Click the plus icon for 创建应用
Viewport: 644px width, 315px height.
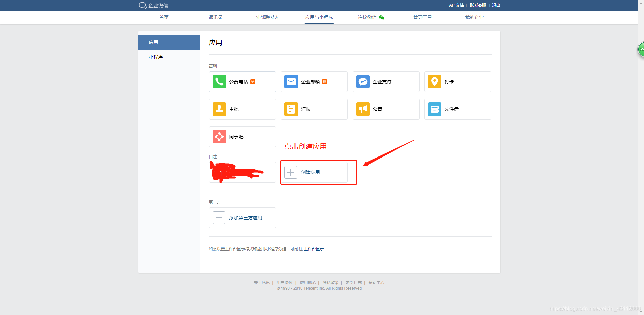pyautogui.click(x=291, y=172)
